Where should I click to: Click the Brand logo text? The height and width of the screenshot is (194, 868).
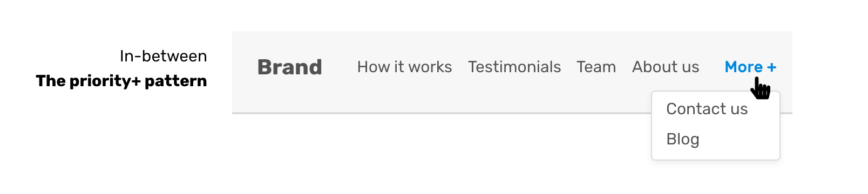pyautogui.click(x=289, y=67)
